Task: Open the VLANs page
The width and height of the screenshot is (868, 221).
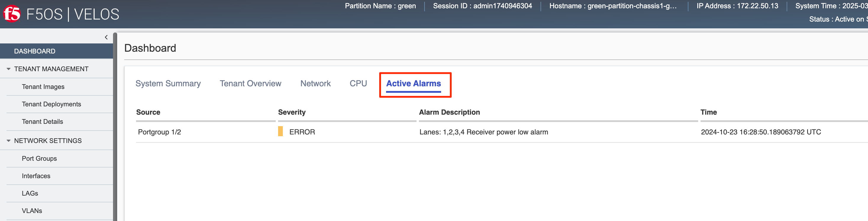Action: (x=32, y=211)
